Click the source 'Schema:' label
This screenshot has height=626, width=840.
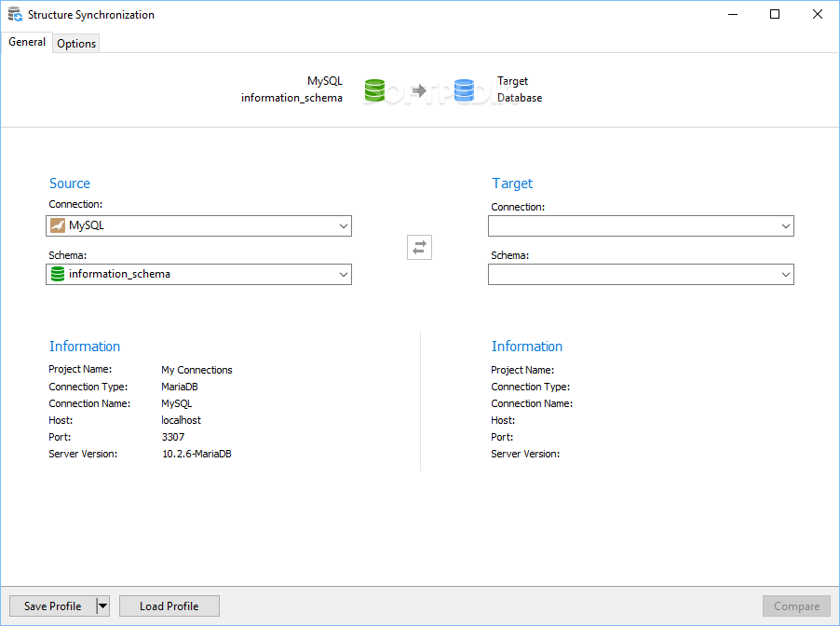67,255
